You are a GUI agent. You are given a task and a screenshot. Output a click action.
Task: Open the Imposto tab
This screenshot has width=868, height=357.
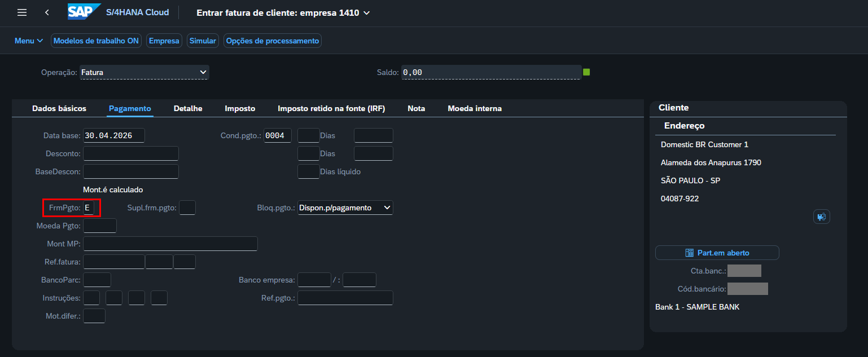(x=240, y=108)
